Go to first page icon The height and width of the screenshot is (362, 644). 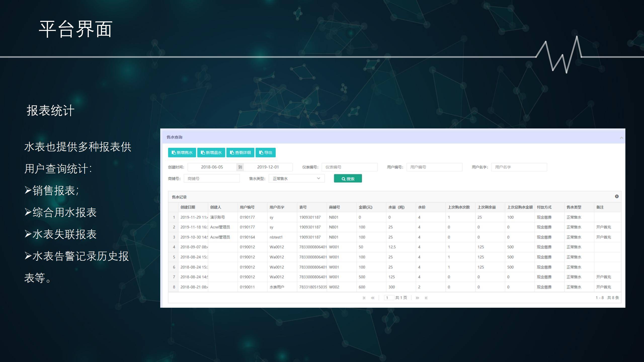coord(364,298)
